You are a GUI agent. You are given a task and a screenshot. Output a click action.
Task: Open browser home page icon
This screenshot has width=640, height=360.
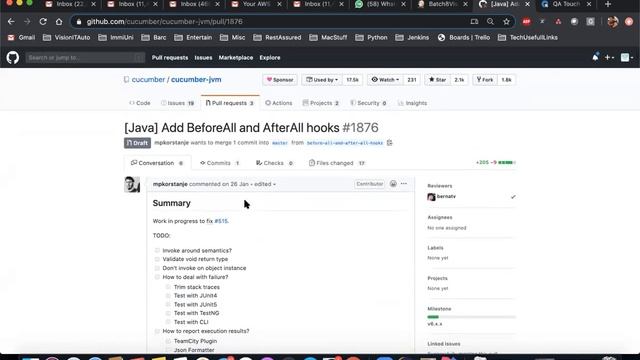[x=59, y=22]
